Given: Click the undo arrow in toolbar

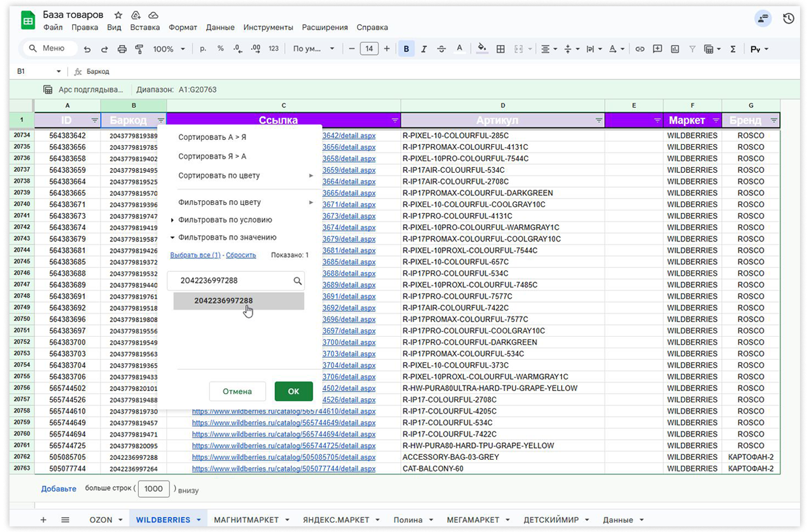Looking at the screenshot, I should pyautogui.click(x=87, y=49).
